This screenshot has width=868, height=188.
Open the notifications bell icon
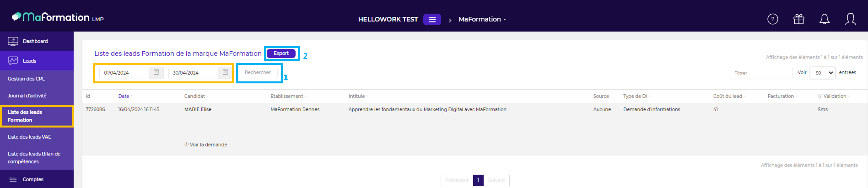(824, 19)
